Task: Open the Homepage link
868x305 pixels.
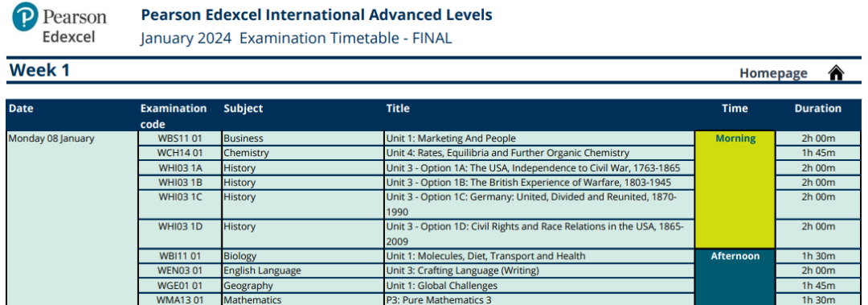Action: point(773,73)
